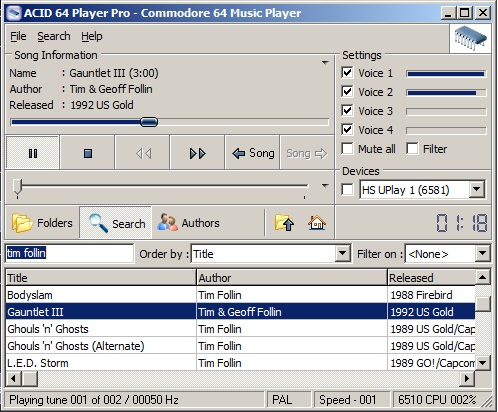Fast forward the current tune

click(x=197, y=153)
